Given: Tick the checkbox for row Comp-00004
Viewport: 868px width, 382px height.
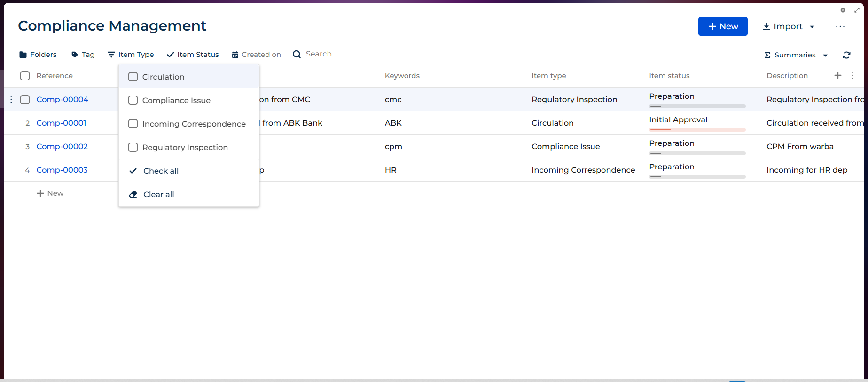Looking at the screenshot, I should (25, 99).
